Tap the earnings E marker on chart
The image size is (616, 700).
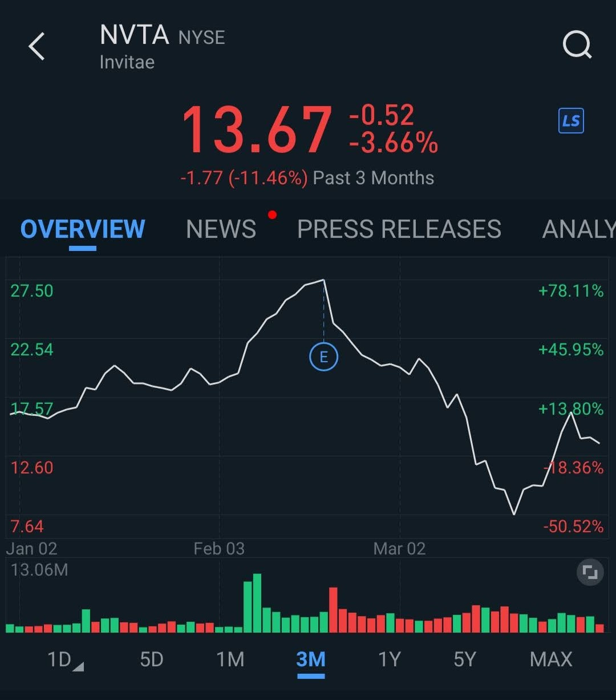coord(323,357)
